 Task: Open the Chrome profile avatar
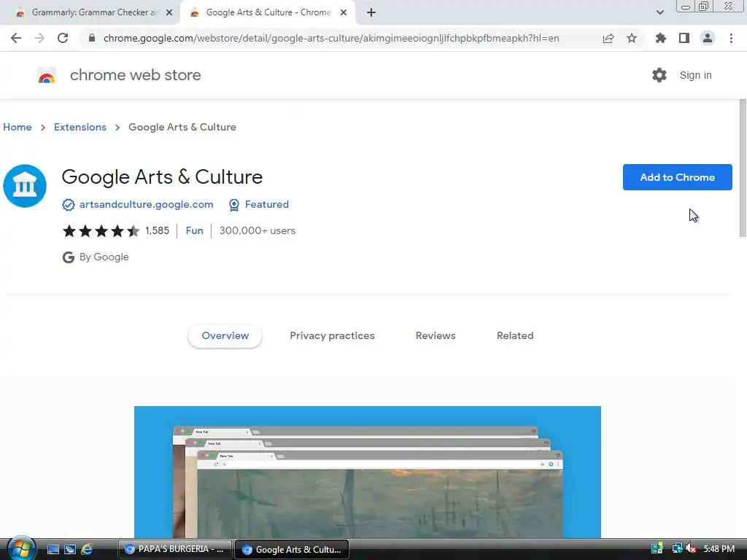(708, 38)
